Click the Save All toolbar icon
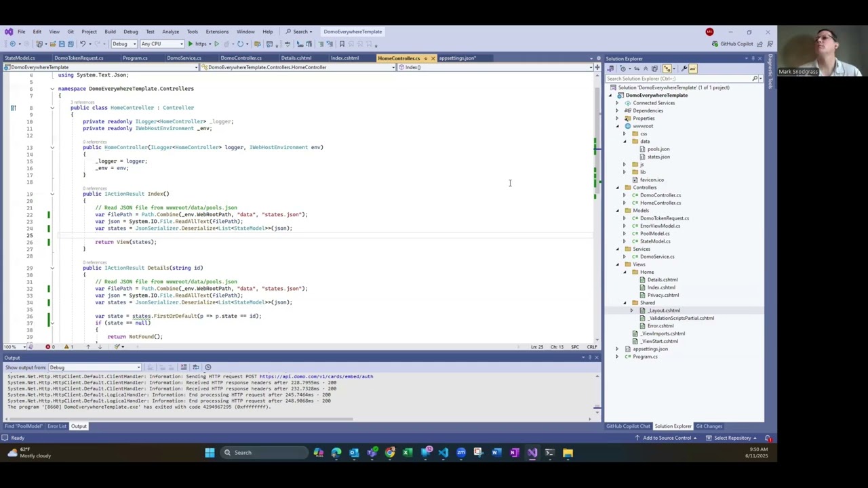Image resolution: width=868 pixels, height=488 pixels. tap(69, 44)
